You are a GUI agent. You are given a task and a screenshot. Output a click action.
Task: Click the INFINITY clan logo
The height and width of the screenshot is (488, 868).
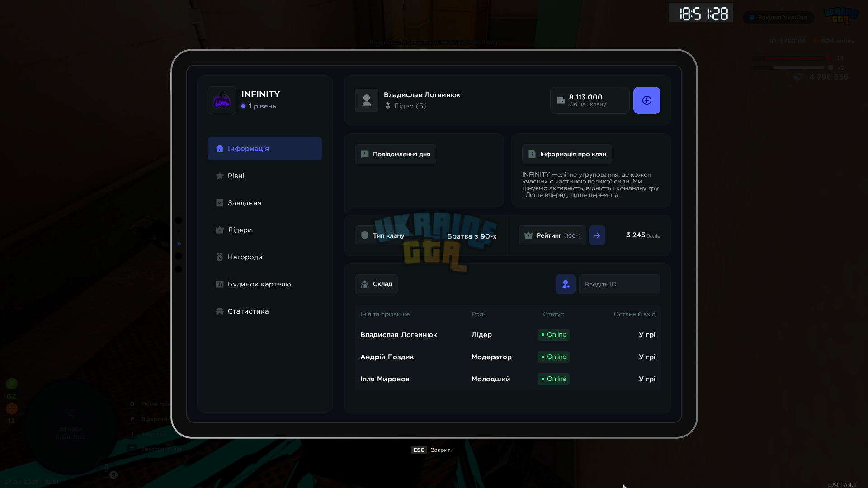click(222, 100)
